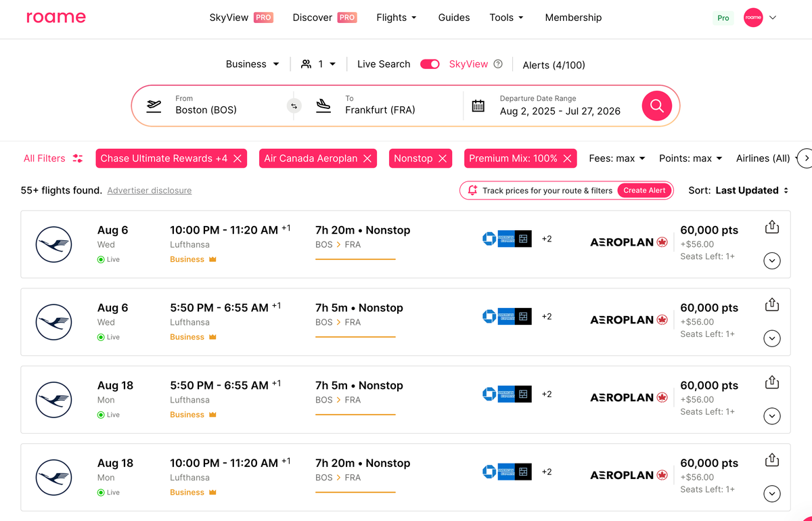Show +2 more transfer partners, Aug 6 10:00 PM flight
The height and width of the screenshot is (521, 812).
click(547, 239)
